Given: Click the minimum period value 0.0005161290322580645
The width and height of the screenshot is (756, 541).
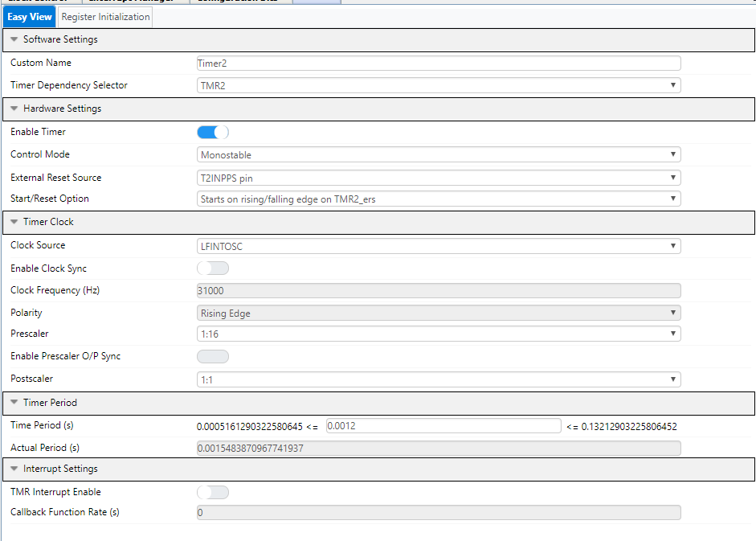Looking at the screenshot, I should (250, 427).
